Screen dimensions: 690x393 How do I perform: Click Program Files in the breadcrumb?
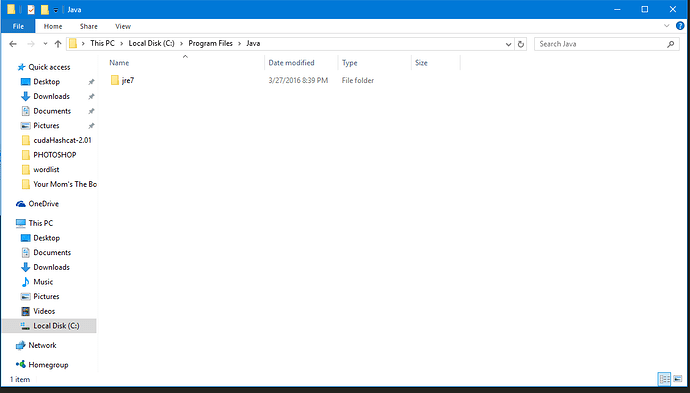click(x=210, y=44)
